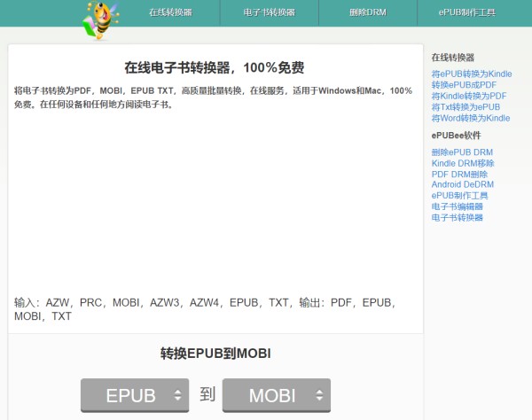Viewport: 532px width, 420px height.
Task: Expand the EPUB input format dropdown
Action: [x=135, y=395]
